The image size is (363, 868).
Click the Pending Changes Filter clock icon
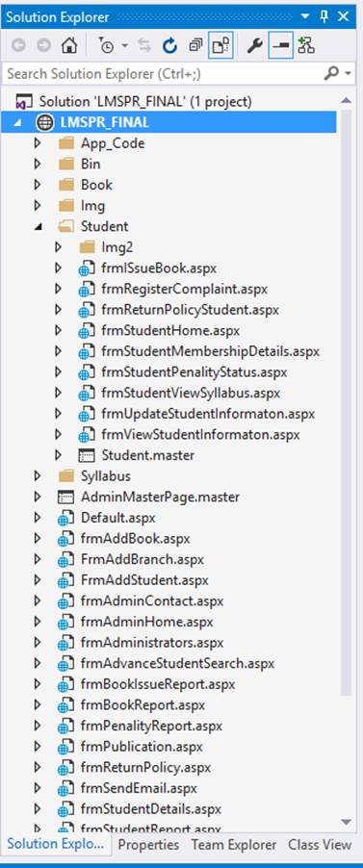click(105, 46)
